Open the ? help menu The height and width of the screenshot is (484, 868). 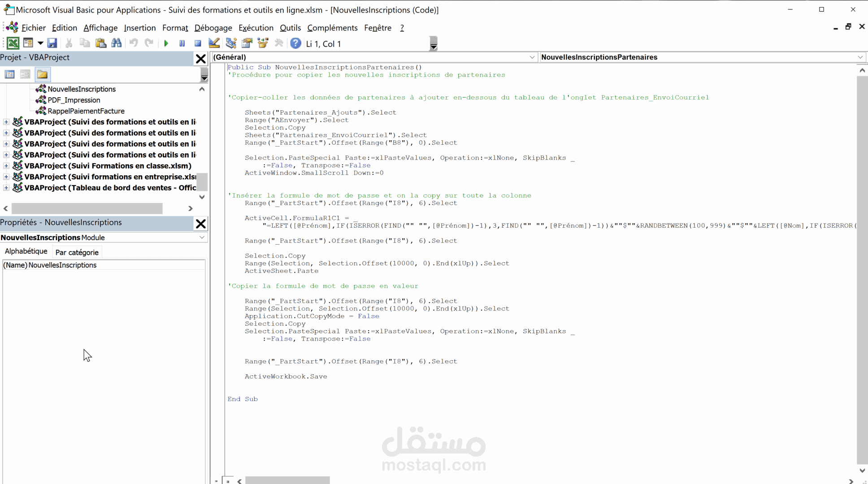coord(402,28)
